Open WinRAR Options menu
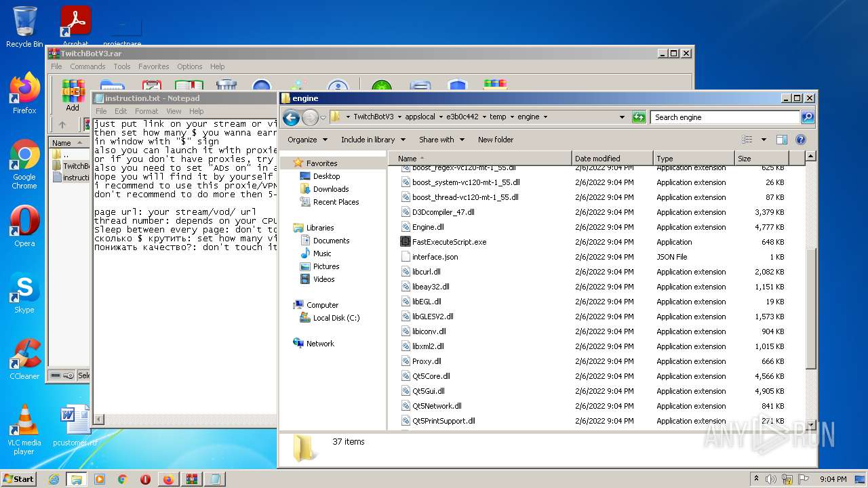This screenshot has height=488, width=868. [x=190, y=66]
